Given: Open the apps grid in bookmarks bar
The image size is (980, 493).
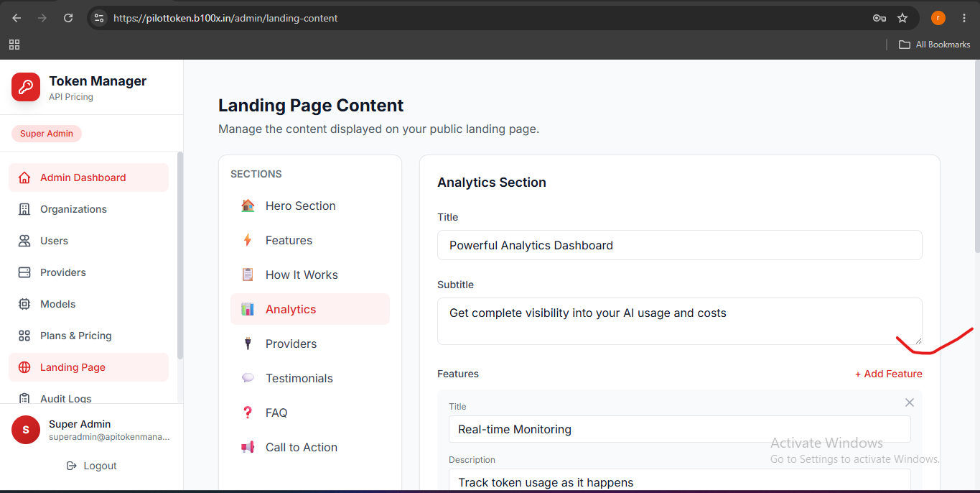Looking at the screenshot, I should 14,45.
